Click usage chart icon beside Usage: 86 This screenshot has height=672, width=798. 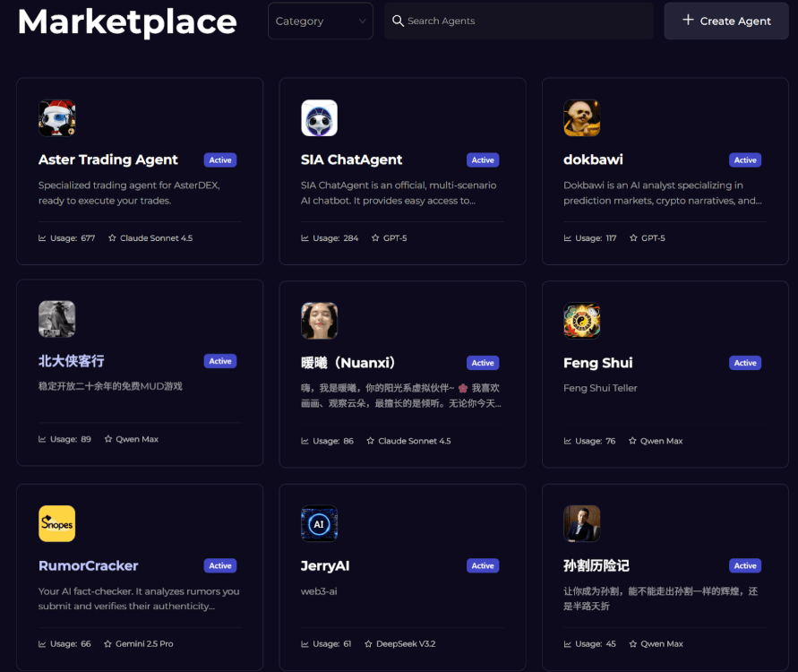click(x=305, y=441)
